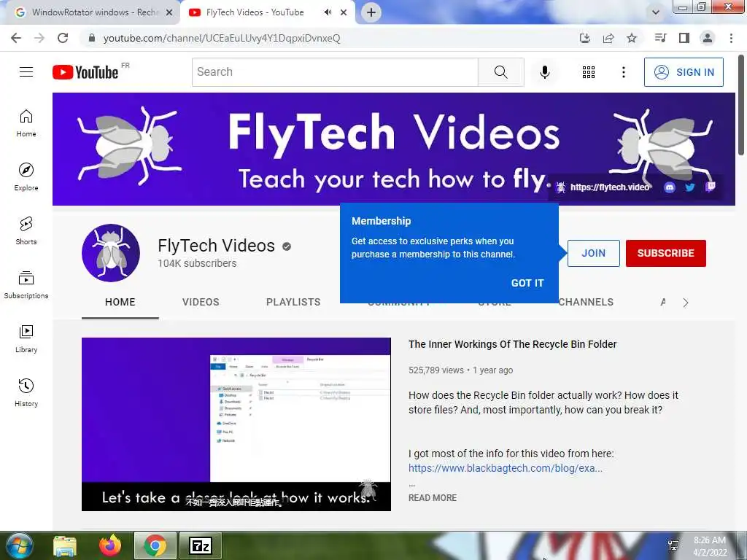Click the SIGN IN button
This screenshot has height=560, width=747.
684,72
